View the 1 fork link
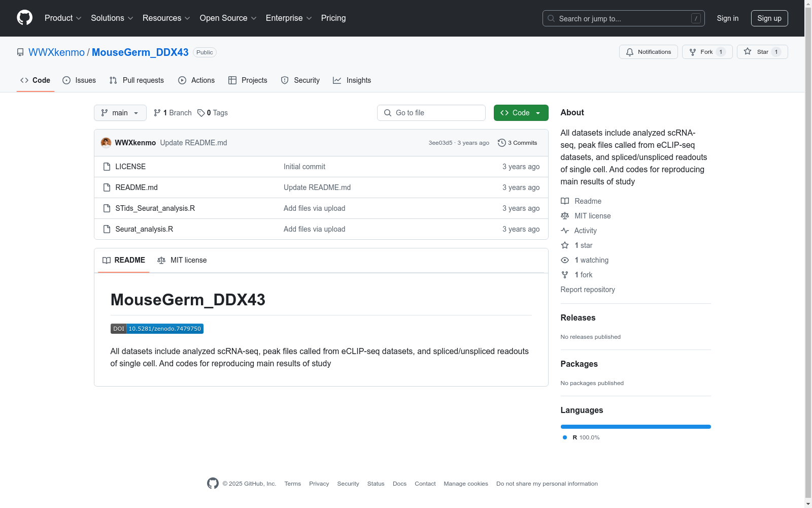This screenshot has width=812, height=508. 577,275
